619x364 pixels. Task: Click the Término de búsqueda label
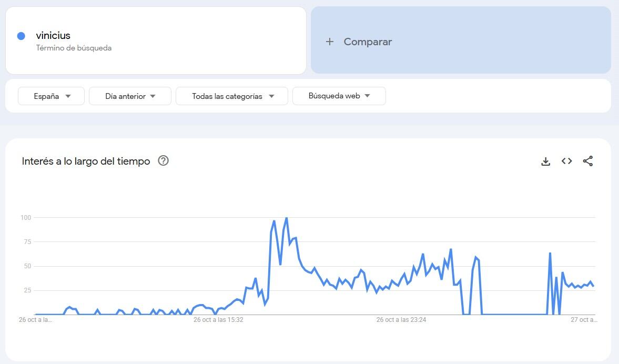click(x=74, y=48)
